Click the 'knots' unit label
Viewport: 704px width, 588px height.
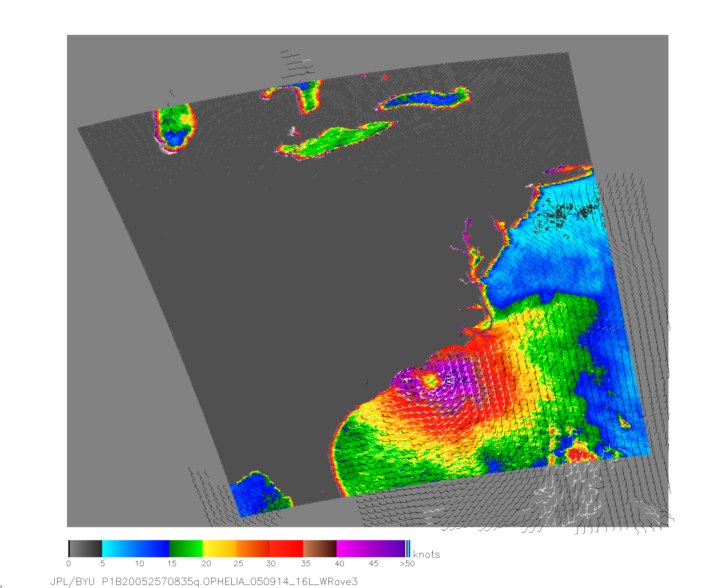pyautogui.click(x=427, y=554)
